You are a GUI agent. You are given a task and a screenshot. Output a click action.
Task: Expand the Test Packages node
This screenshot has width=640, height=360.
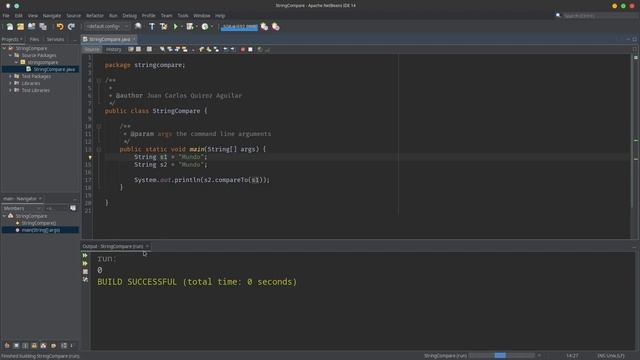point(10,76)
